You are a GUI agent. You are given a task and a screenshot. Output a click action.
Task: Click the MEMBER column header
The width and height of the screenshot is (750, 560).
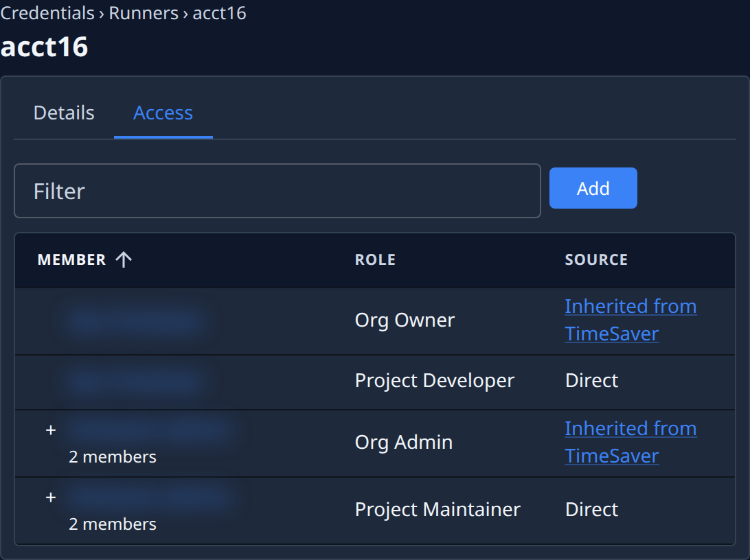click(71, 259)
